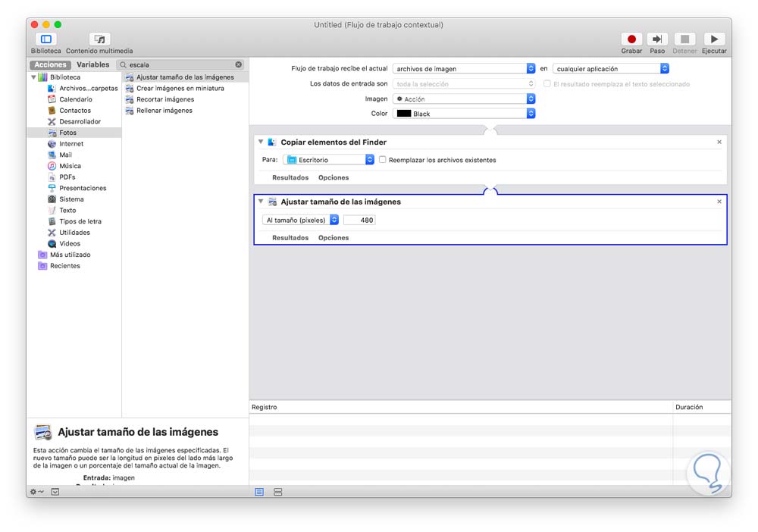Select the Fotos category
Screen dimensions: 758x532
pos(74,133)
